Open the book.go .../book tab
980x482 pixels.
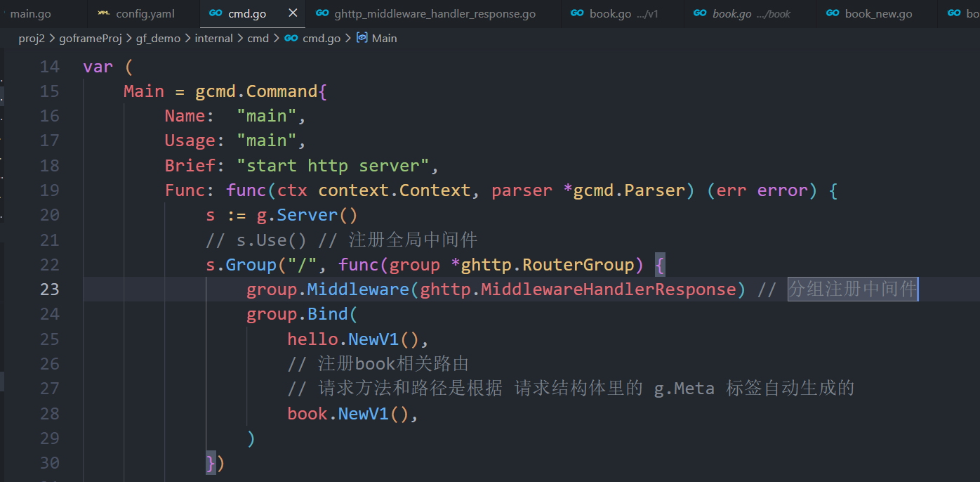point(751,14)
